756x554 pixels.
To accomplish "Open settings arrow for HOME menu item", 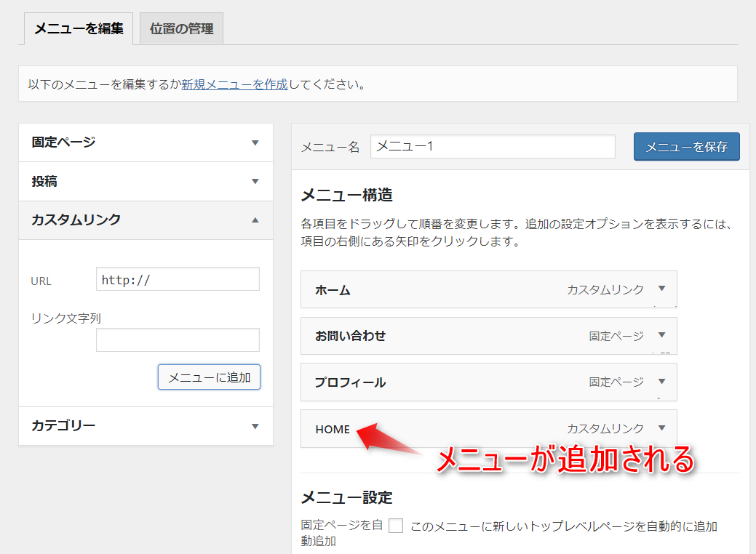I will [x=661, y=428].
